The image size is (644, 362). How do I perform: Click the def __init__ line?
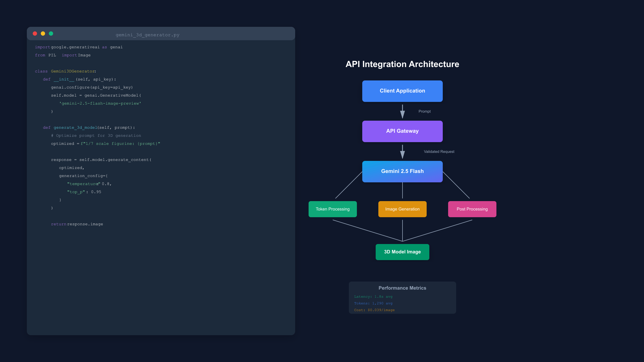79,79
